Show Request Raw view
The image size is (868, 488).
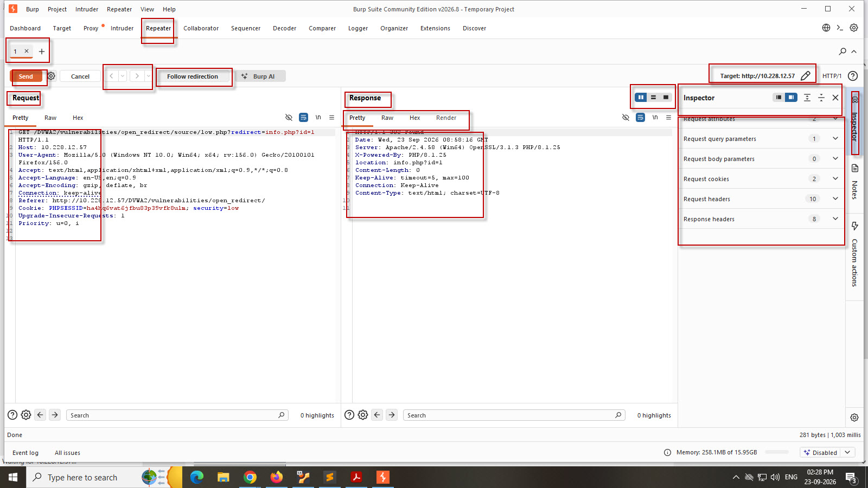coord(50,118)
